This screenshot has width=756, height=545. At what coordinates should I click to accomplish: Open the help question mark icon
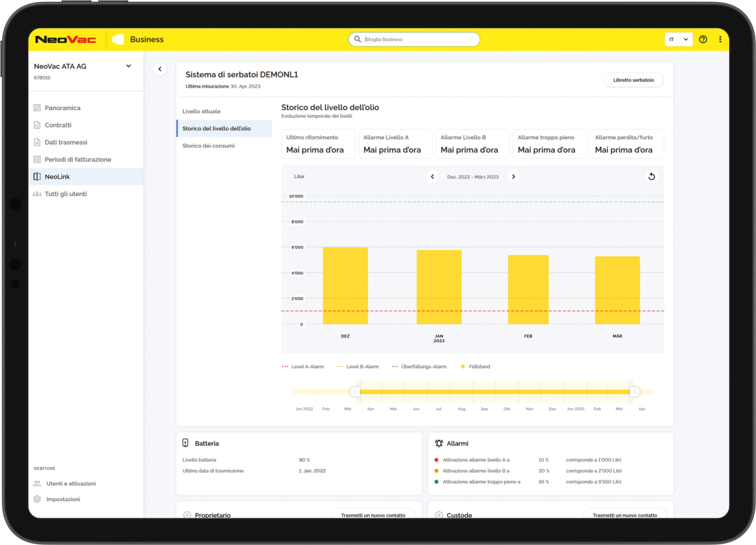[703, 40]
